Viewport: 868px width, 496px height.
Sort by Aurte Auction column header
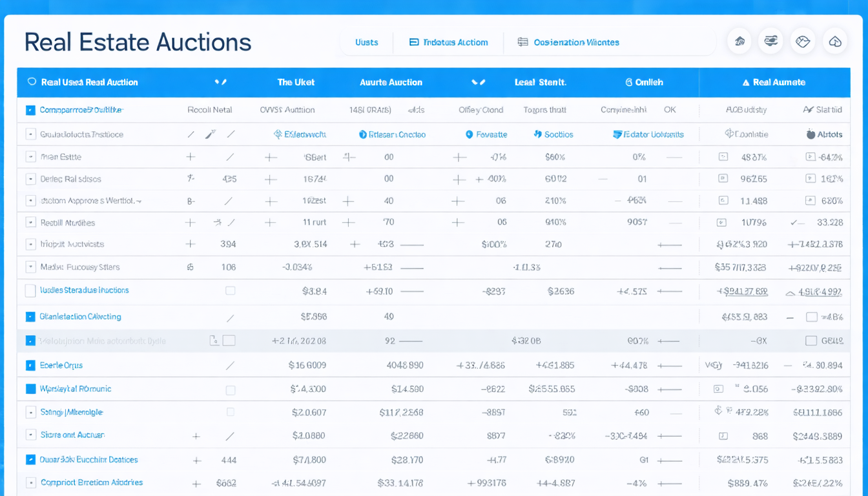click(x=391, y=82)
